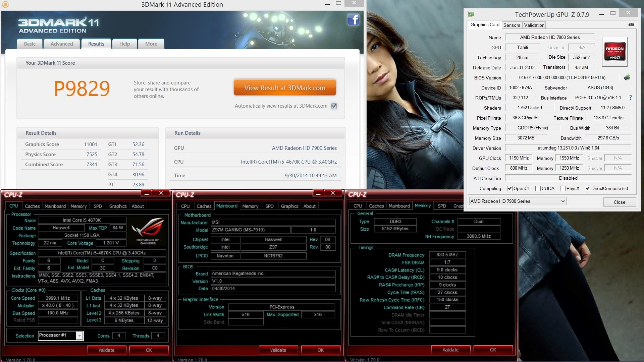Image resolution: width=644 pixels, height=362 pixels.
Task: Select the Graphics Card tab in GPU-Z
Action: (485, 25)
